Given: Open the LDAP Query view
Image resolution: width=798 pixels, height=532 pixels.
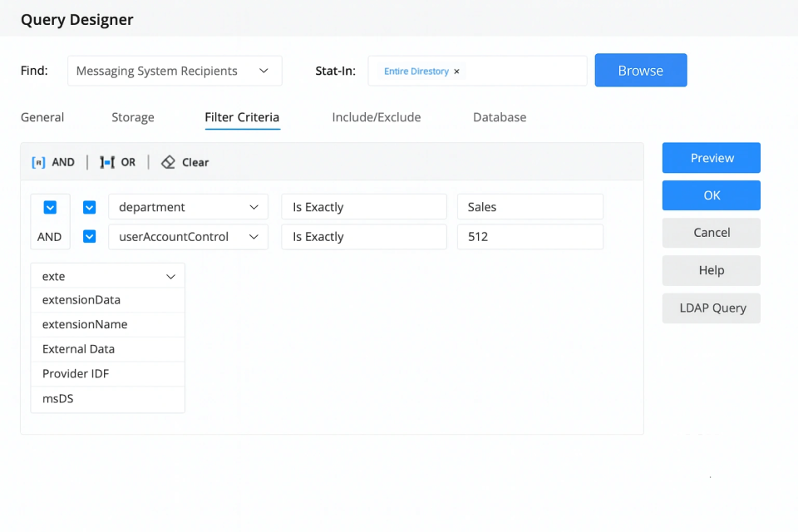Looking at the screenshot, I should pyautogui.click(x=711, y=308).
